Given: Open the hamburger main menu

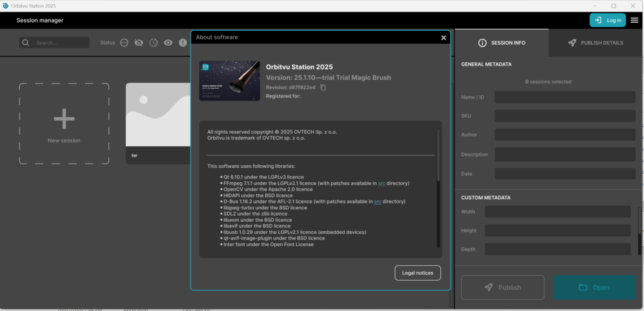Looking at the screenshot, I should (x=635, y=20).
